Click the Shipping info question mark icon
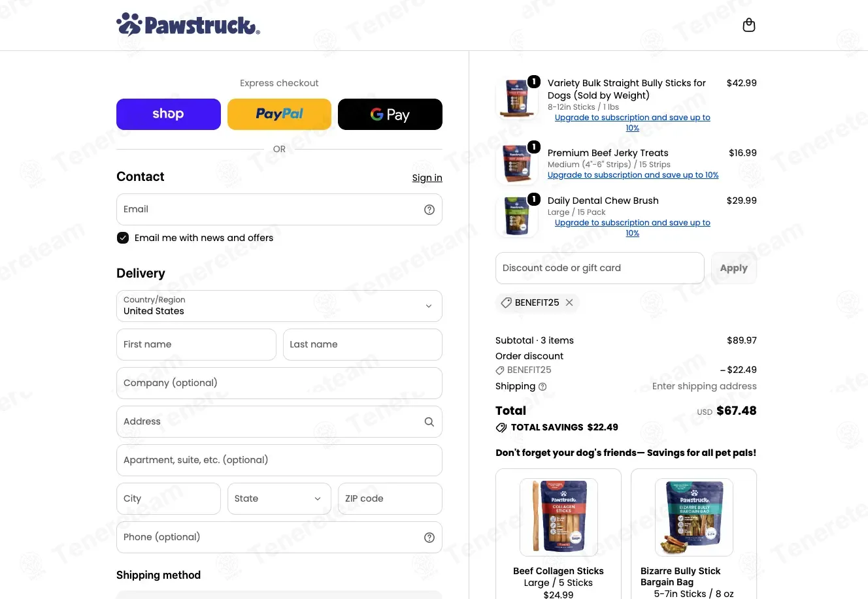The image size is (868, 599). [542, 387]
